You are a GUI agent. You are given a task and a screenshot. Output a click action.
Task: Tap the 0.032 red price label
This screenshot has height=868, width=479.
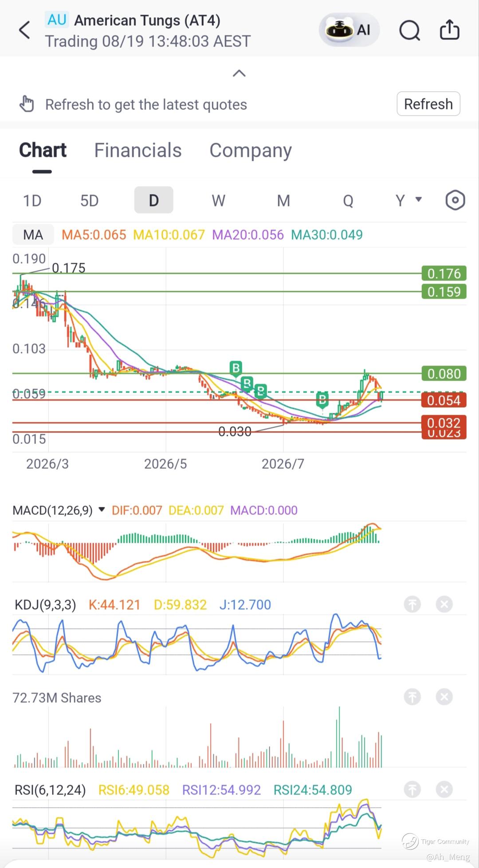pos(444,422)
